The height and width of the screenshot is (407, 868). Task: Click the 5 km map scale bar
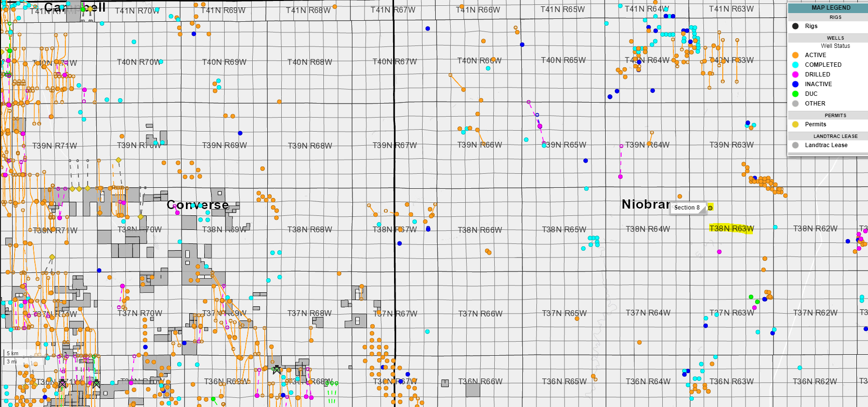tap(13, 354)
